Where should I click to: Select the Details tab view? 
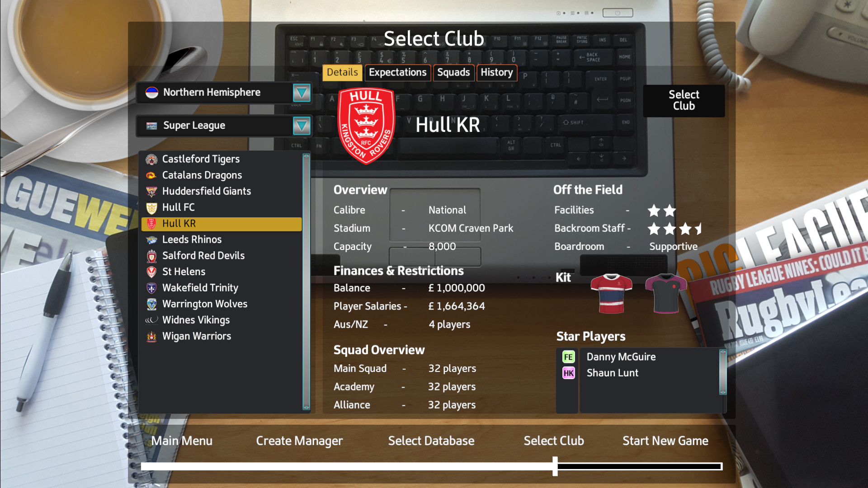click(341, 72)
